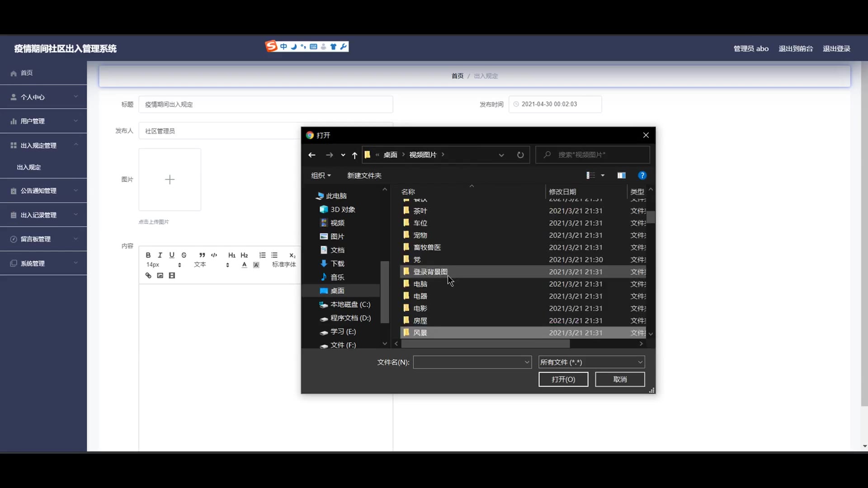This screenshot has width=868, height=488.
Task: Click the refresh icon in file dialog
Action: [x=520, y=155]
